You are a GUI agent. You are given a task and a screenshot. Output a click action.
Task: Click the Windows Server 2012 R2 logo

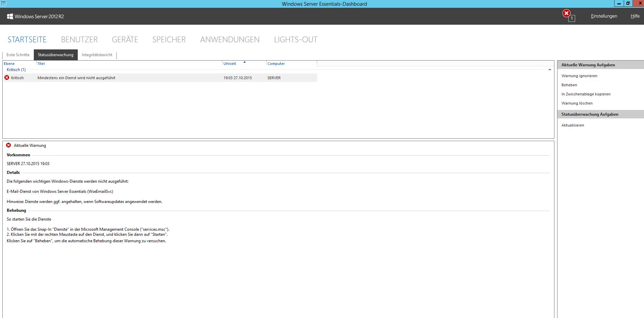point(35,16)
